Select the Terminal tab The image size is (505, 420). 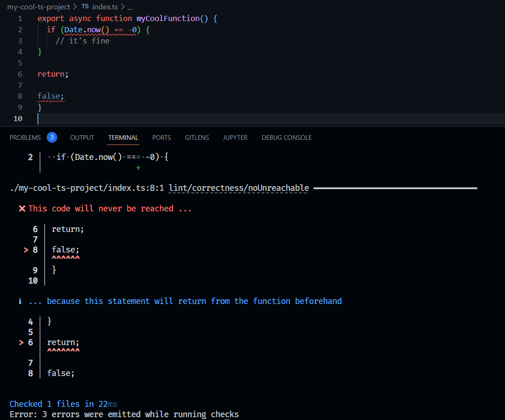pyautogui.click(x=123, y=138)
